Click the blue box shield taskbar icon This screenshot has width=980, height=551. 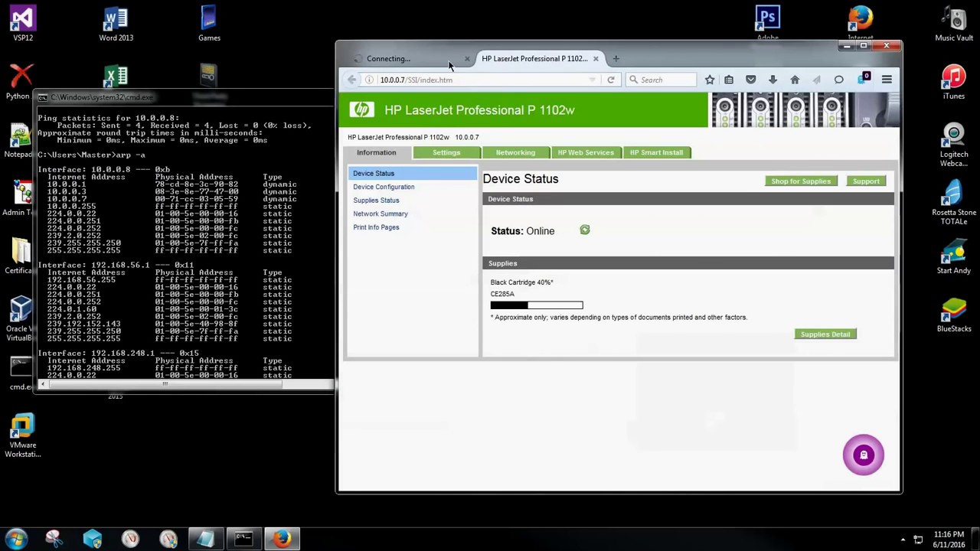pyautogui.click(x=93, y=539)
